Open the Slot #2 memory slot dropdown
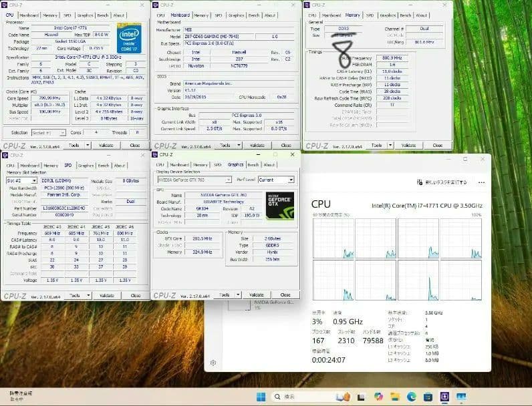532x406 pixels. point(21,181)
